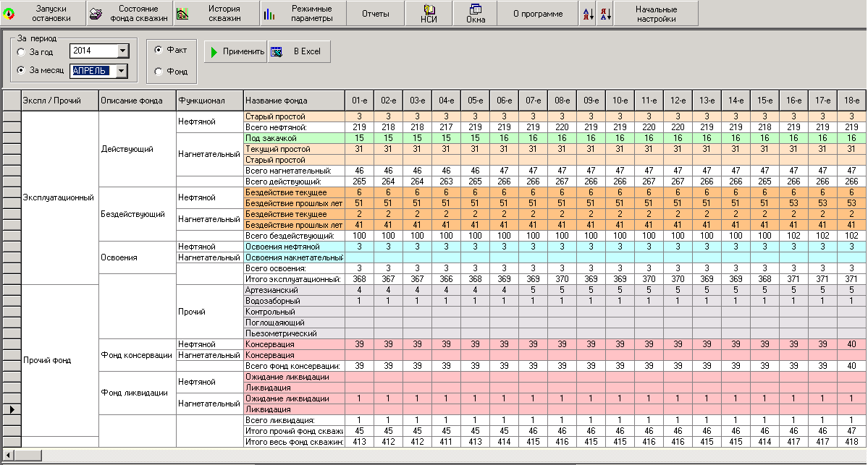The width and height of the screenshot is (868, 465).
Task: Click the Функционал column header
Action: [210, 101]
